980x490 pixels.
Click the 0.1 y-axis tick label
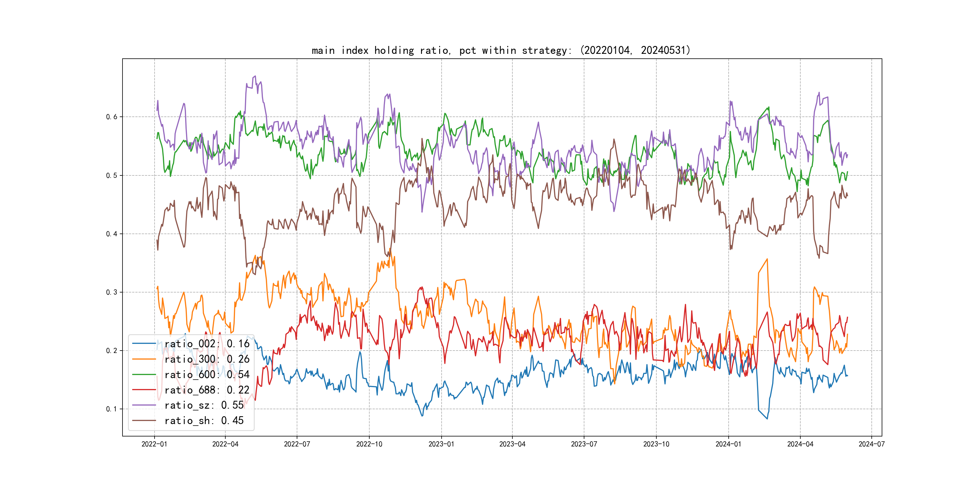tap(112, 409)
